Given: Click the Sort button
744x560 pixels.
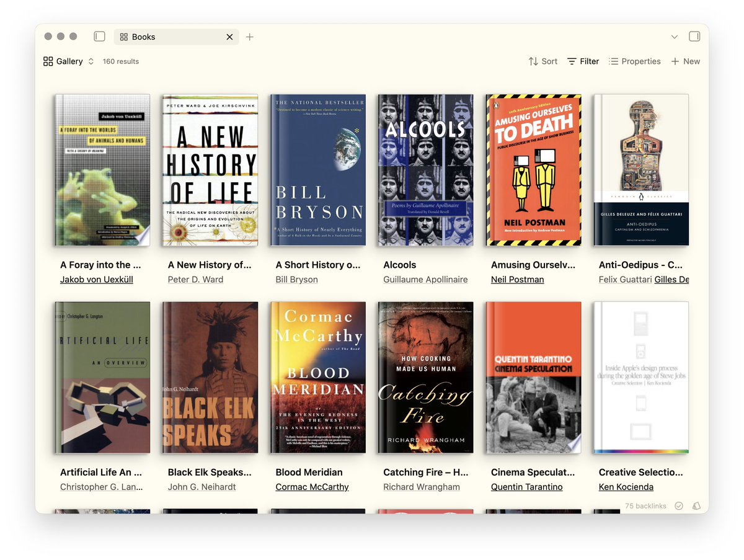Looking at the screenshot, I should pos(542,61).
